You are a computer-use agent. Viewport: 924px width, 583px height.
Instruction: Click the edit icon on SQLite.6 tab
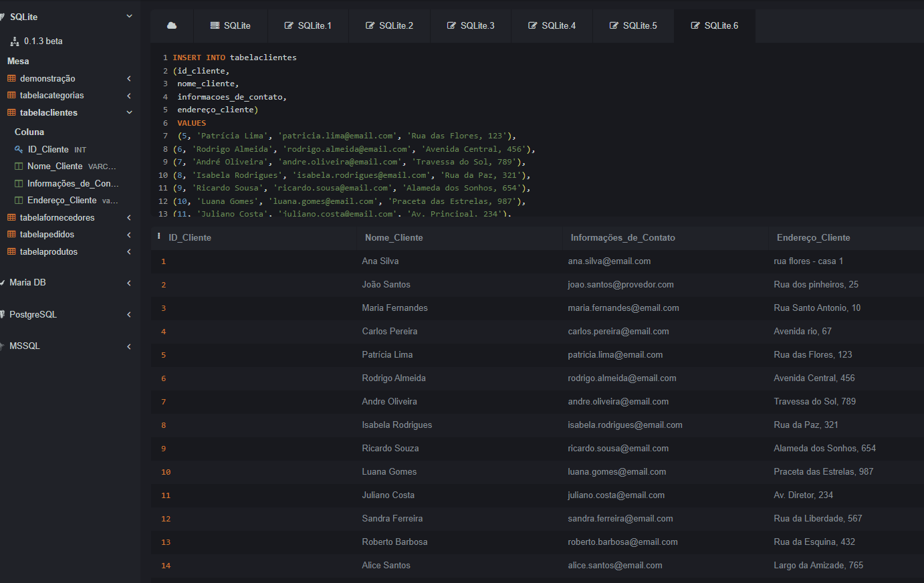coord(695,25)
